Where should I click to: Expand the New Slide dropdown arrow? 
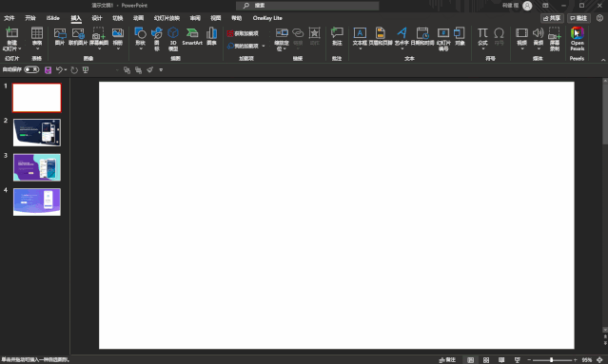[x=20, y=48]
